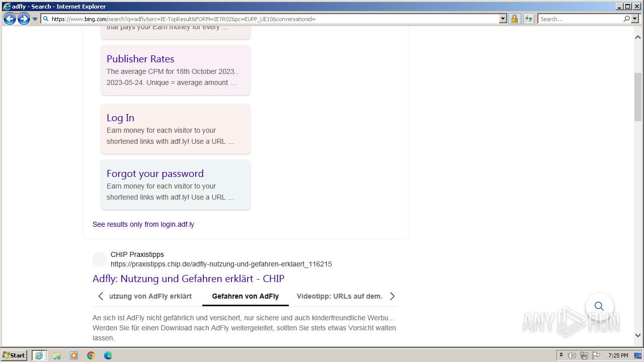Click the scrollbar up arrow

[638, 37]
